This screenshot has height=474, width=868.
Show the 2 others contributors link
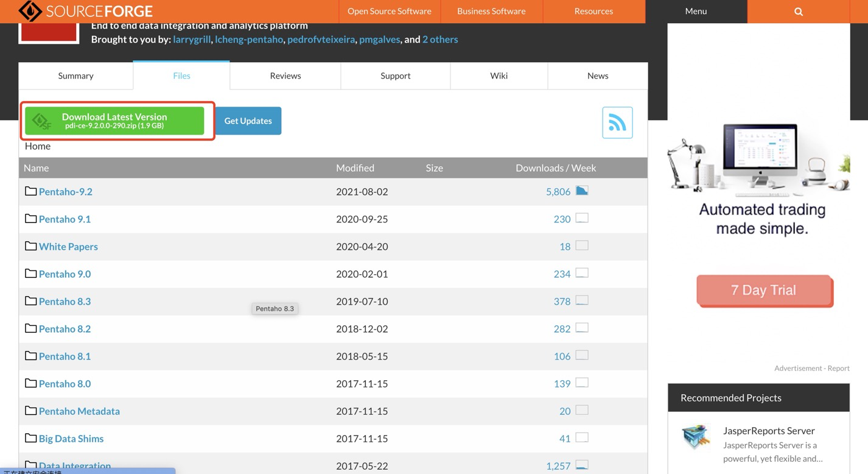coord(440,39)
